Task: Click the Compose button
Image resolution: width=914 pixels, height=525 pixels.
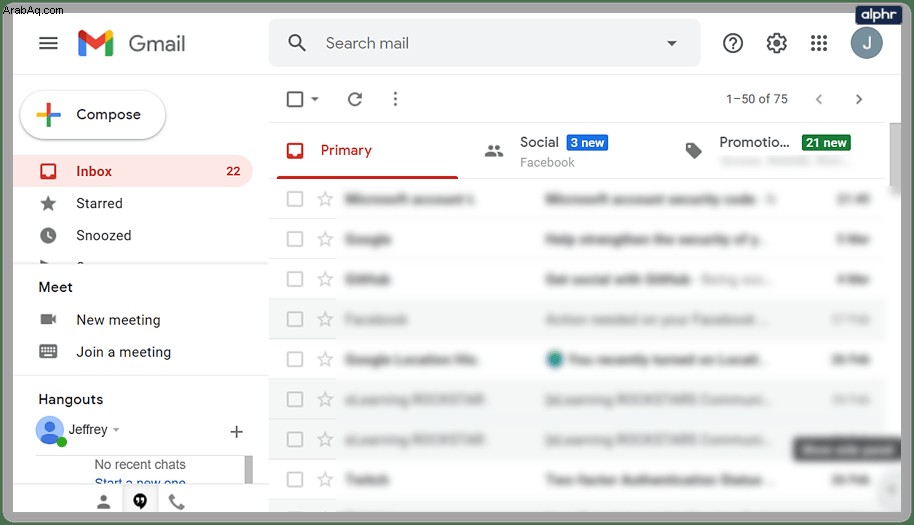Action: (x=93, y=115)
